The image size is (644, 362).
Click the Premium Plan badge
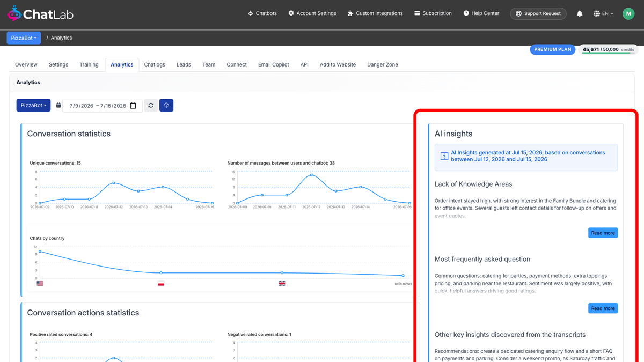point(553,49)
